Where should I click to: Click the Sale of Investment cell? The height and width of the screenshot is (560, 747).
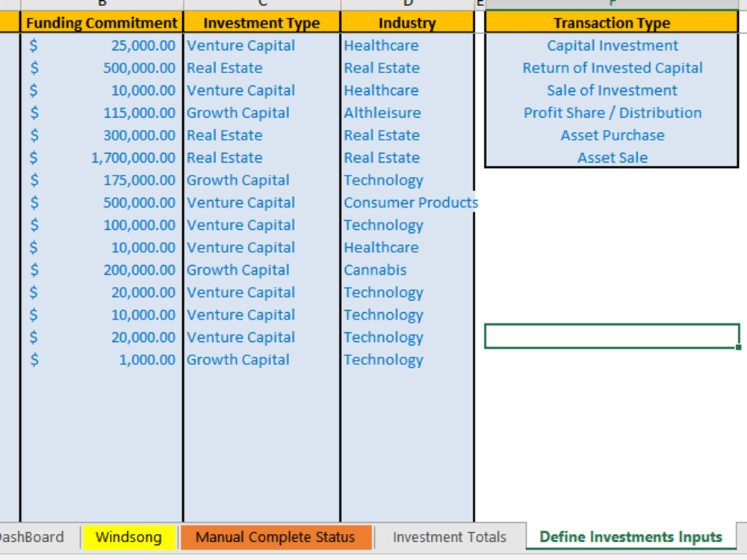(612, 90)
